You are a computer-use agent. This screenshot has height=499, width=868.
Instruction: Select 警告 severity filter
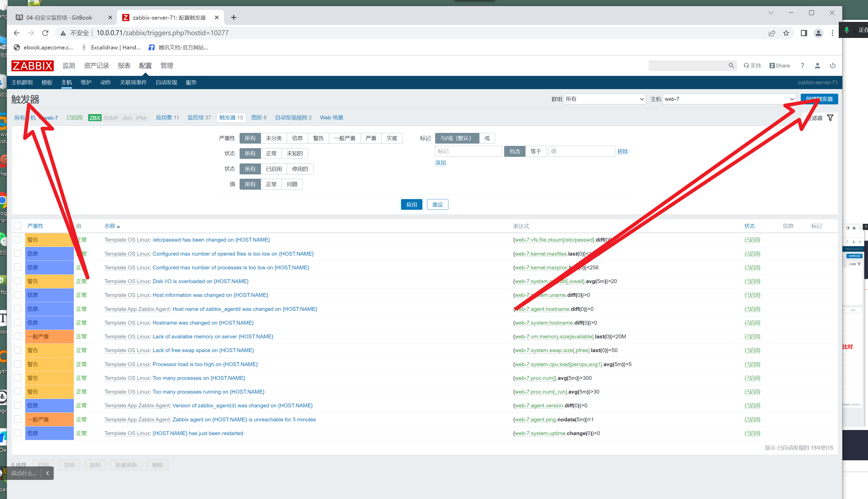(318, 138)
